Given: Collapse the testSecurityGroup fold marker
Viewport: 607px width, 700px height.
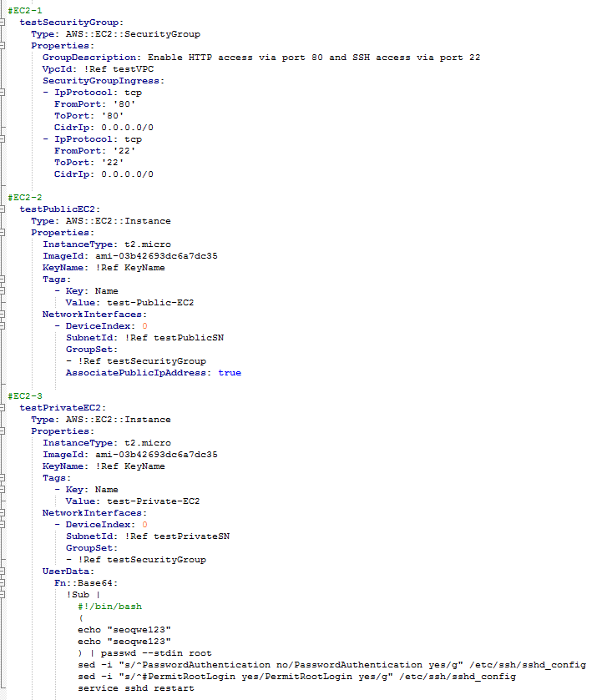Looking at the screenshot, I should [3, 23].
